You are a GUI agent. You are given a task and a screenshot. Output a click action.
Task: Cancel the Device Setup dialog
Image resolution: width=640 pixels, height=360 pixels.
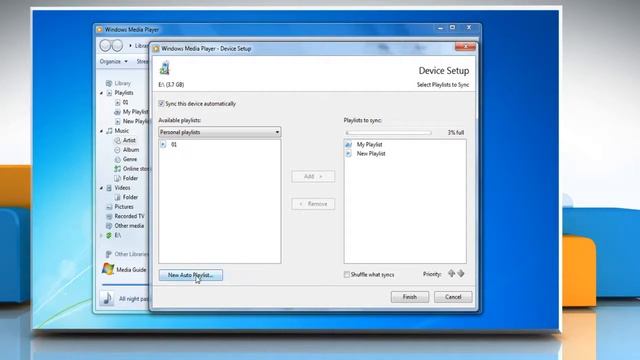tap(453, 297)
